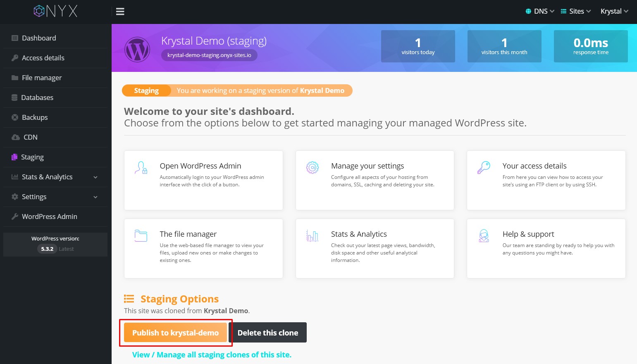Open The file manager card title
The width and height of the screenshot is (637, 364).
(x=188, y=234)
